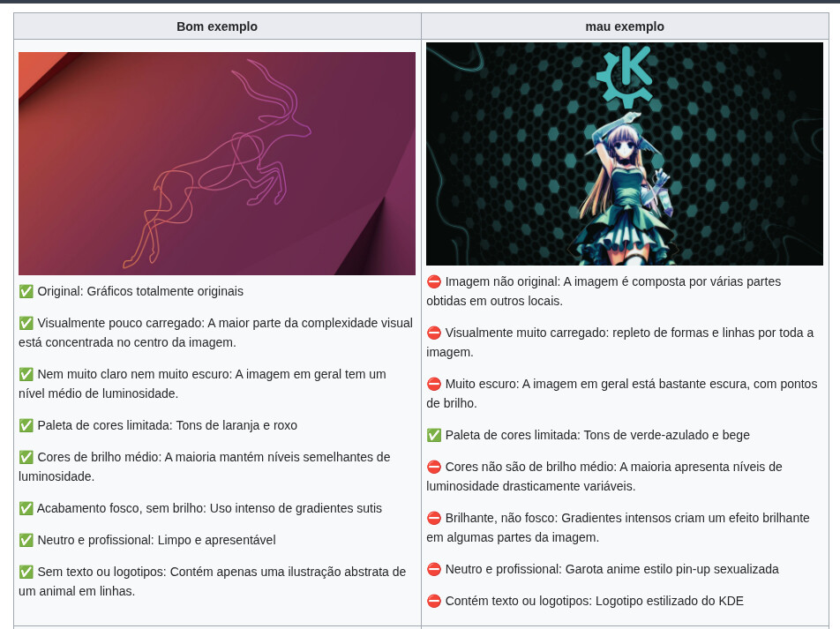Click text 'Nem muito claro nem muito escuro' paragraph
The image size is (840, 629).
pyautogui.click(x=203, y=384)
